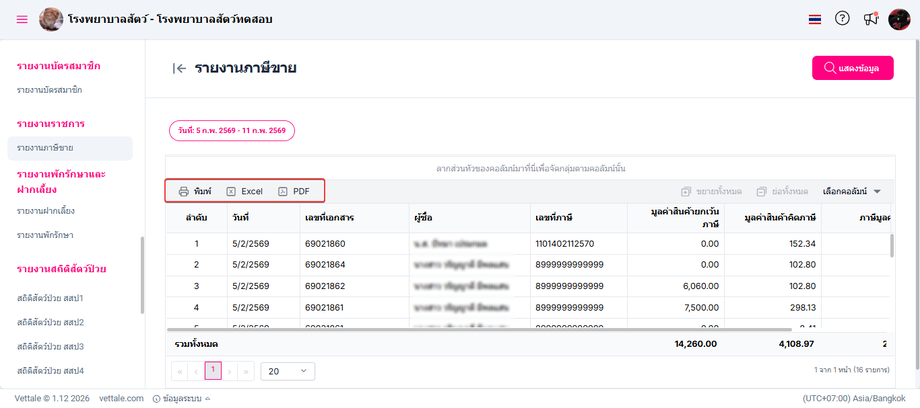
Task: Open vettale.com footer link
Action: pos(121,398)
